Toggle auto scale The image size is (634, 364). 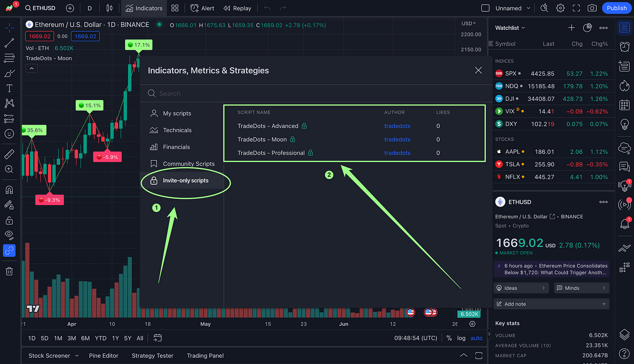tap(476, 338)
